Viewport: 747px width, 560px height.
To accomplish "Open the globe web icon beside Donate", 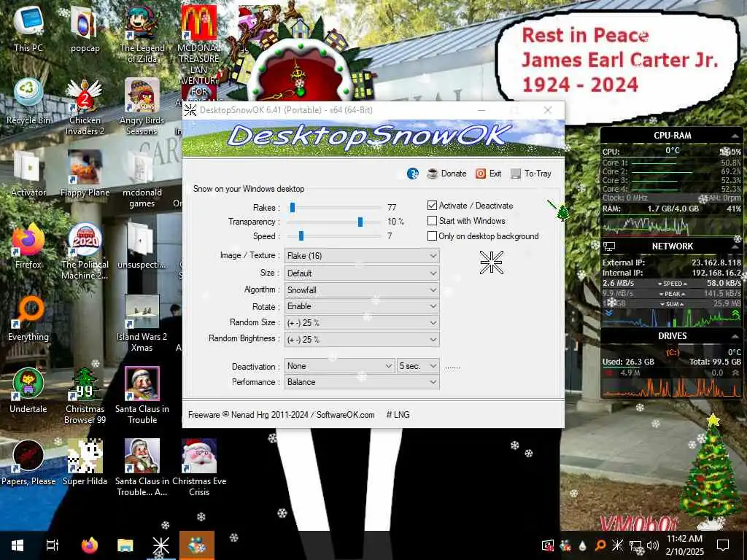I will [x=413, y=174].
